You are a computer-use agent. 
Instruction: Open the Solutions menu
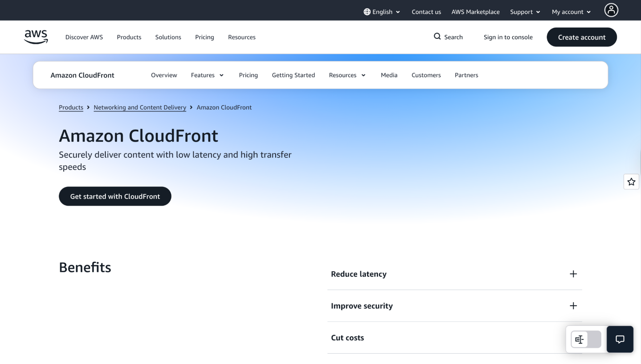tap(168, 37)
